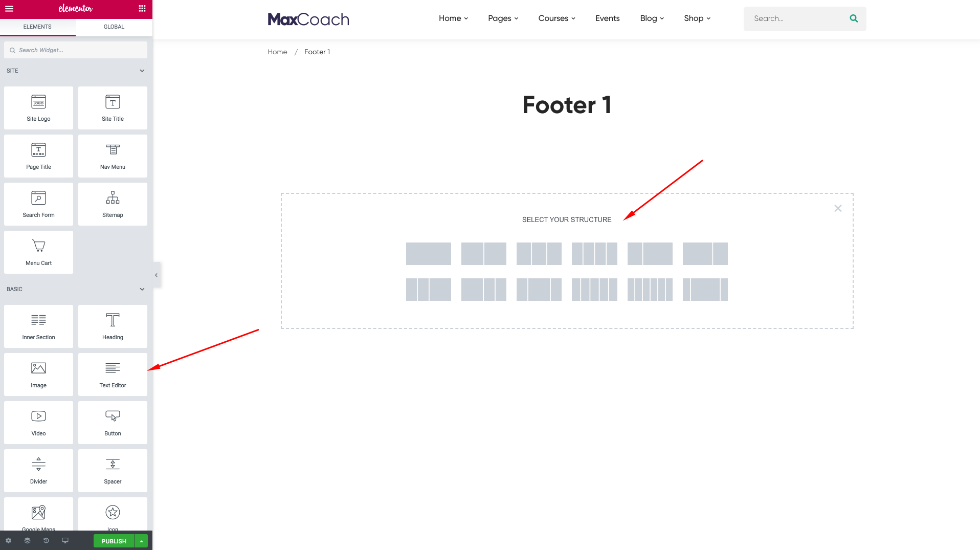Click the Footer 1 breadcrumb text
Image resolution: width=980 pixels, height=550 pixels.
(x=317, y=52)
